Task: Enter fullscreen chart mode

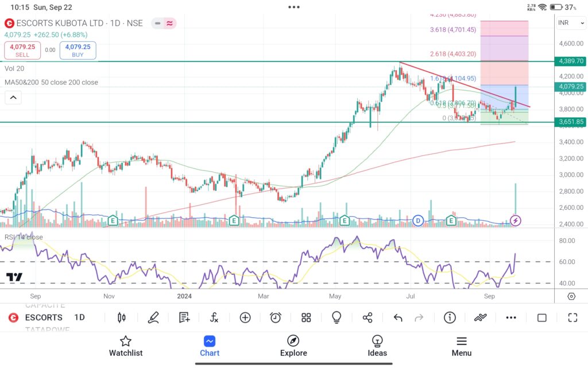Action: pos(572,317)
